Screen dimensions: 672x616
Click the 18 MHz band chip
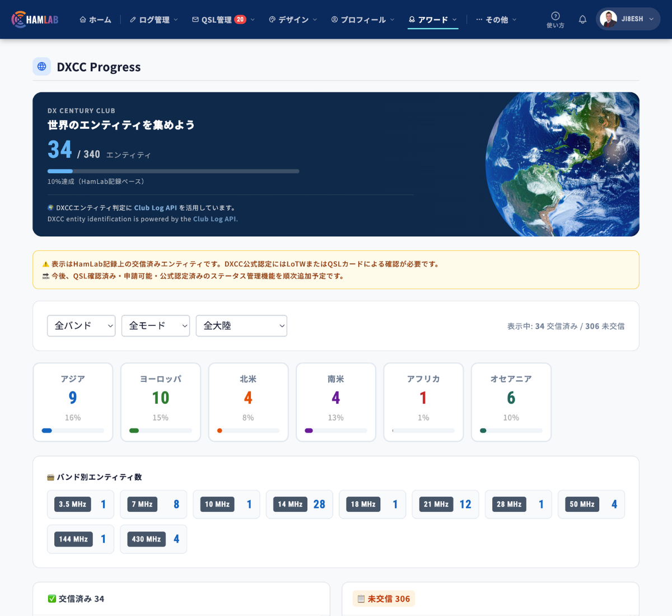coord(372,505)
